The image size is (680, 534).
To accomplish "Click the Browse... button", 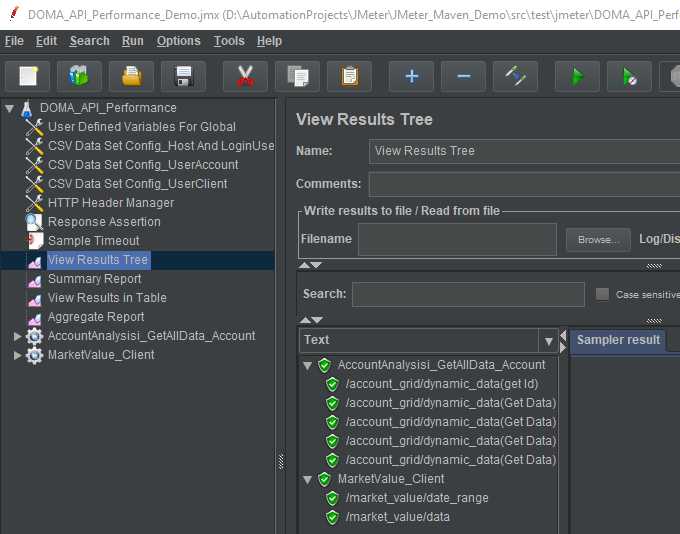I will click(598, 239).
